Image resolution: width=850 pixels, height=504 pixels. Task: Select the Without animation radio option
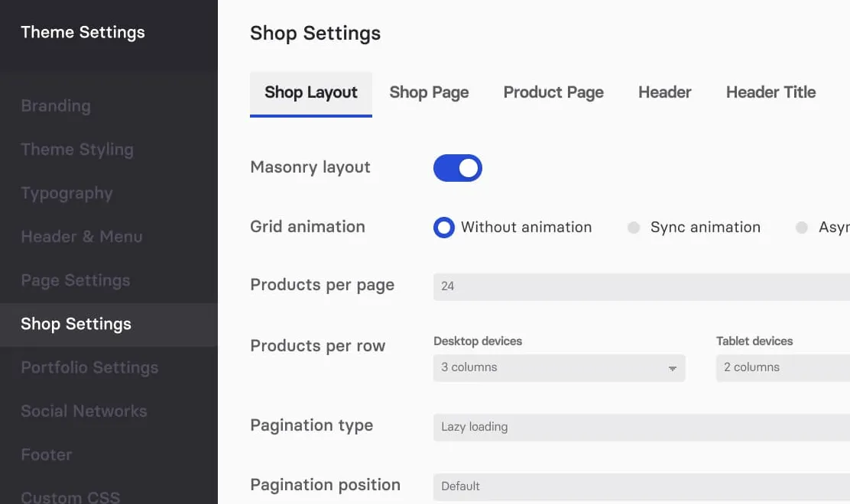click(x=443, y=228)
